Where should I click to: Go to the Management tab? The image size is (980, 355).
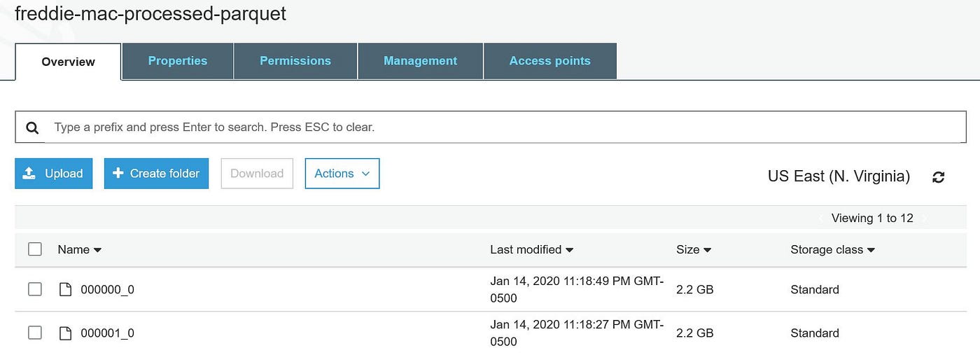[421, 61]
